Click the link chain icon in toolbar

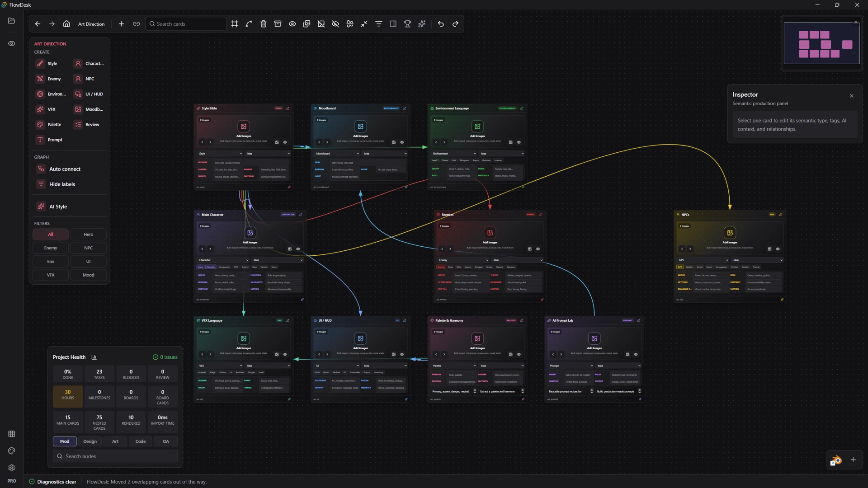tap(136, 24)
